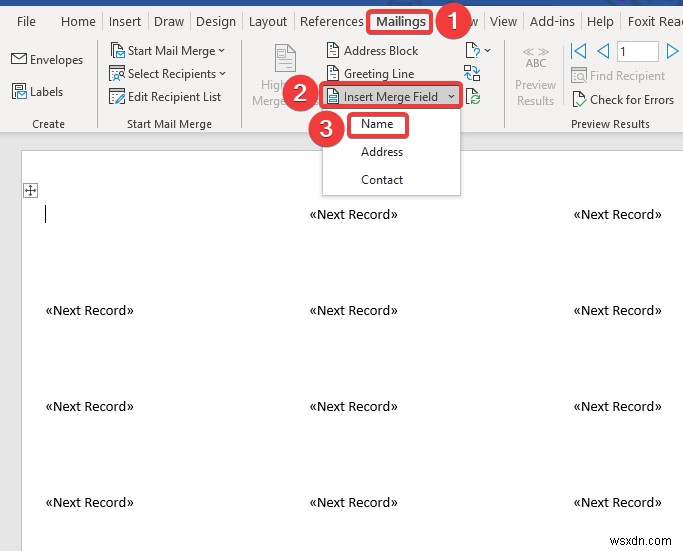Click the Edit Recipient List icon
Viewport: 683px width, 551px height.
(117, 97)
